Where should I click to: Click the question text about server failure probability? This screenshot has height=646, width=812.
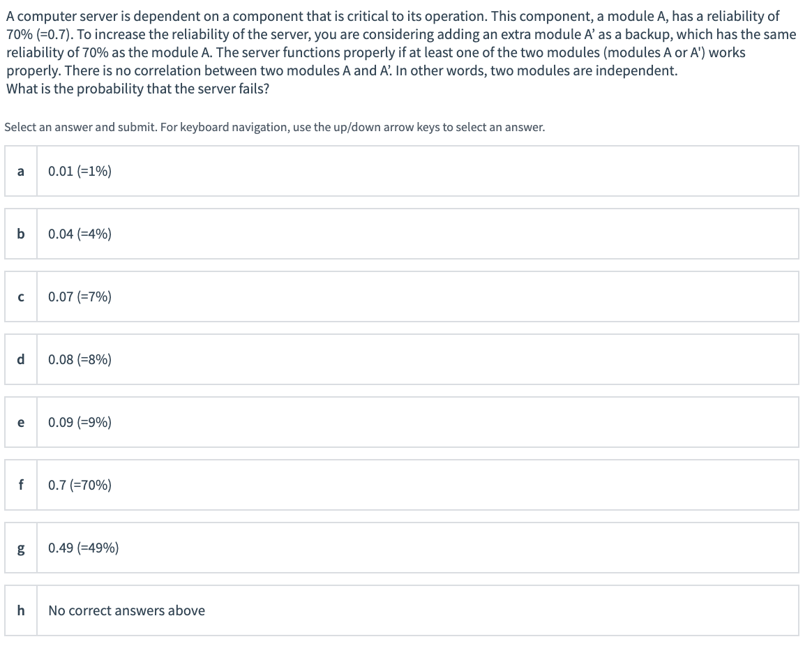click(x=137, y=89)
